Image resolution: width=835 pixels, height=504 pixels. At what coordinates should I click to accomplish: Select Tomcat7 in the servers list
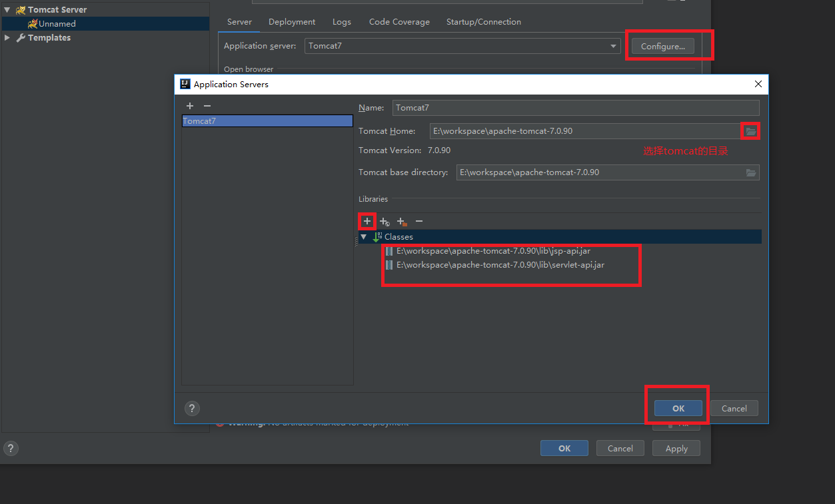267,121
